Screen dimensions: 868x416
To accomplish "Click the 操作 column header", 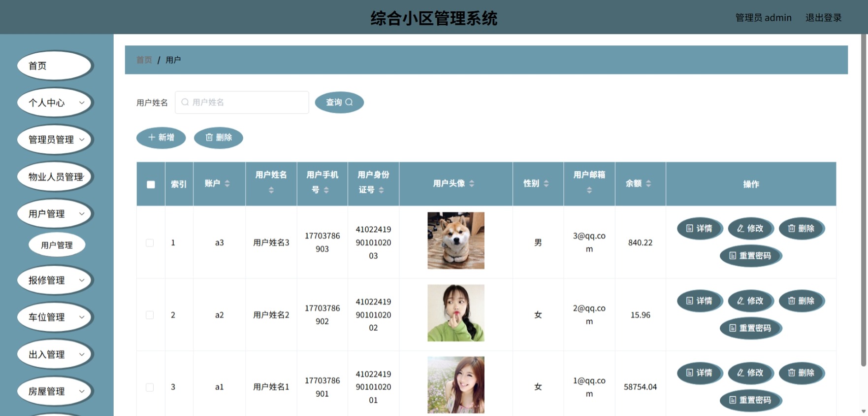I will 751,184.
